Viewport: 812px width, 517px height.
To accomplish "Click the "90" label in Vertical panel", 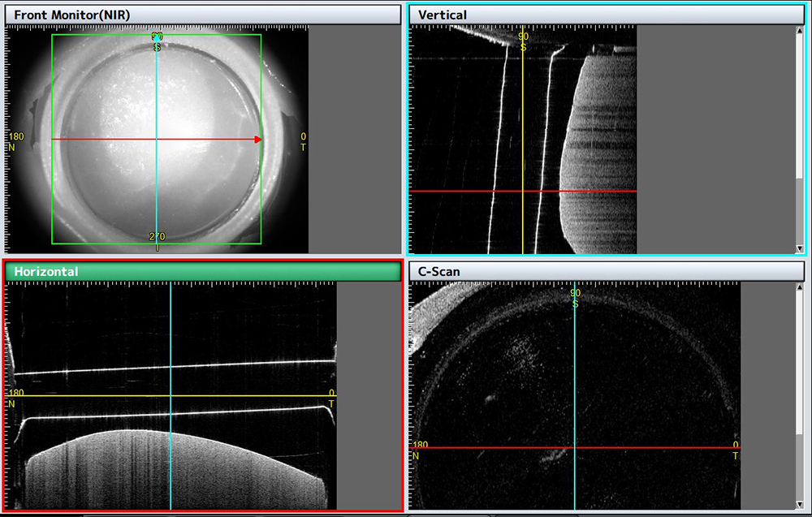I will point(524,37).
